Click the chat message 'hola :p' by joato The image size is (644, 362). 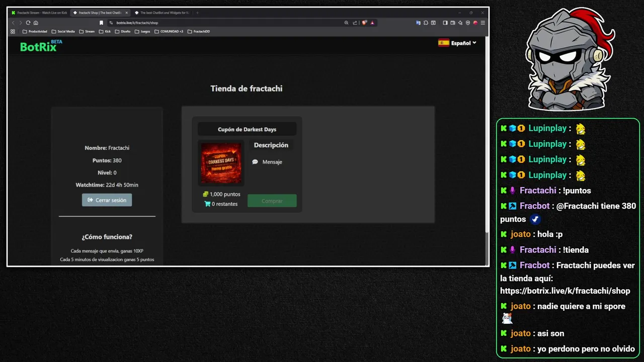[x=550, y=234]
